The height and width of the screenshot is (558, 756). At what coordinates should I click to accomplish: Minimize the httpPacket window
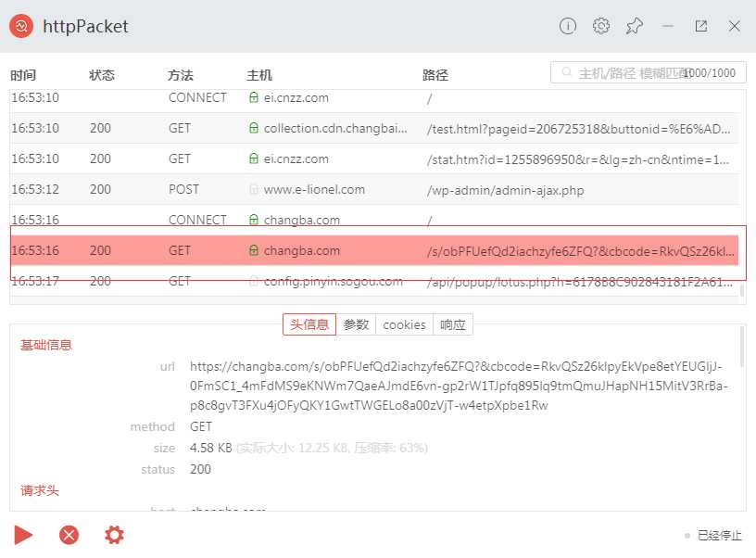[x=668, y=26]
